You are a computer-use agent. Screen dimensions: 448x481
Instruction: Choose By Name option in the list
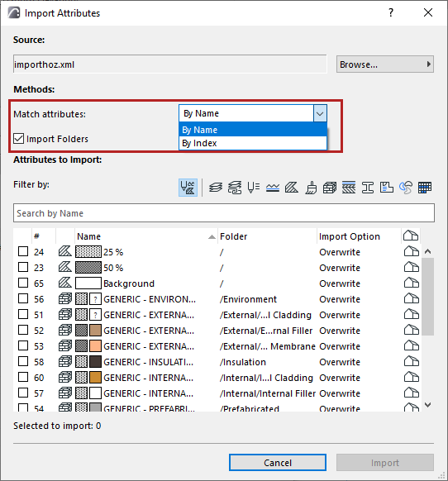(253, 130)
